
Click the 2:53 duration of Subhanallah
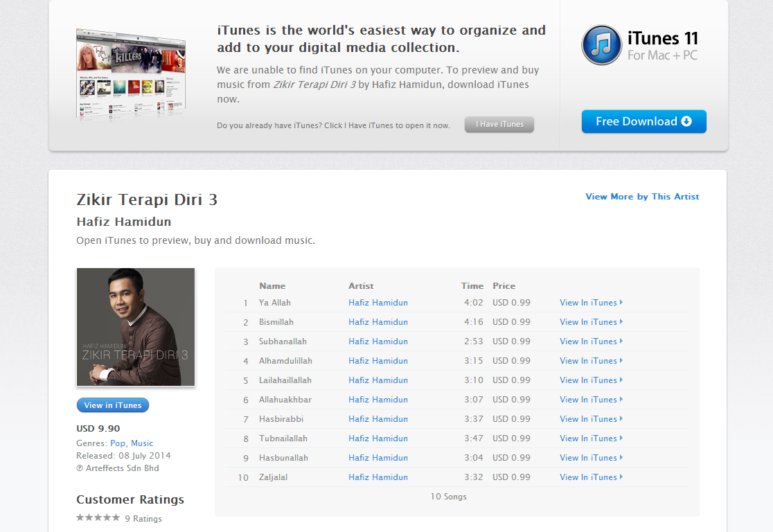pos(473,342)
